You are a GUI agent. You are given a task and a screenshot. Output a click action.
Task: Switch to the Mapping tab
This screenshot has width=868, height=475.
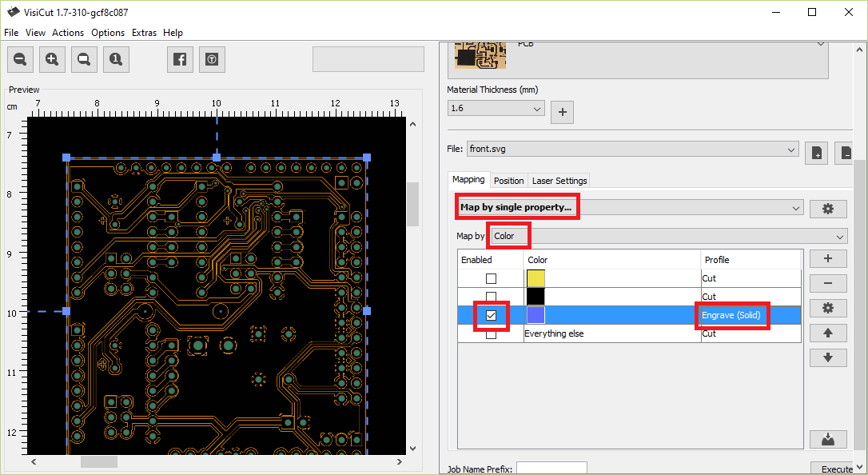coord(468,179)
